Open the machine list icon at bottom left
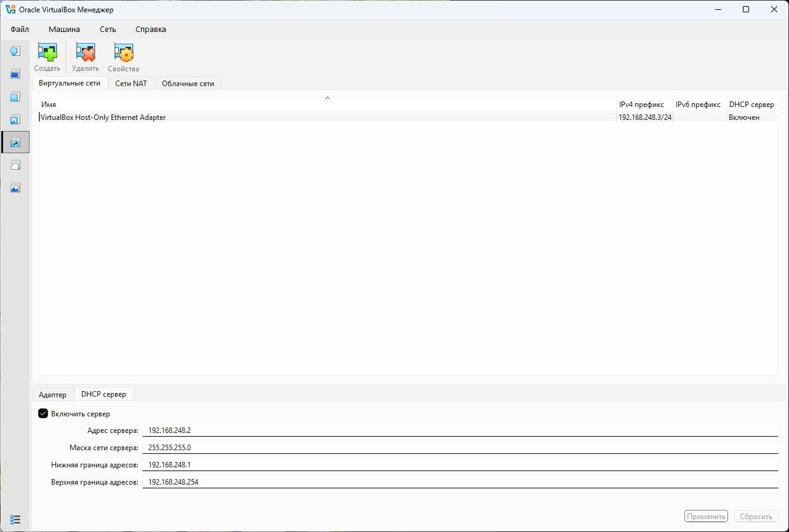This screenshot has width=789, height=532. point(15,519)
